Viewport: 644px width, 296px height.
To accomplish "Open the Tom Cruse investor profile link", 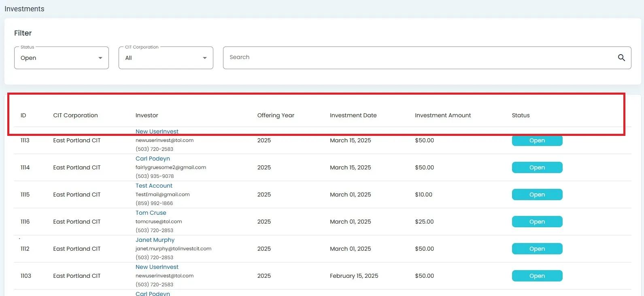I will click(151, 213).
